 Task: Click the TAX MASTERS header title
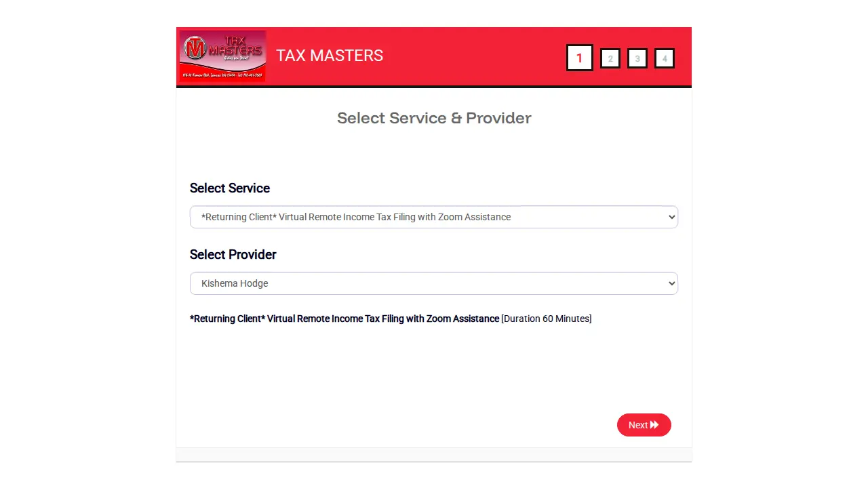click(x=330, y=56)
